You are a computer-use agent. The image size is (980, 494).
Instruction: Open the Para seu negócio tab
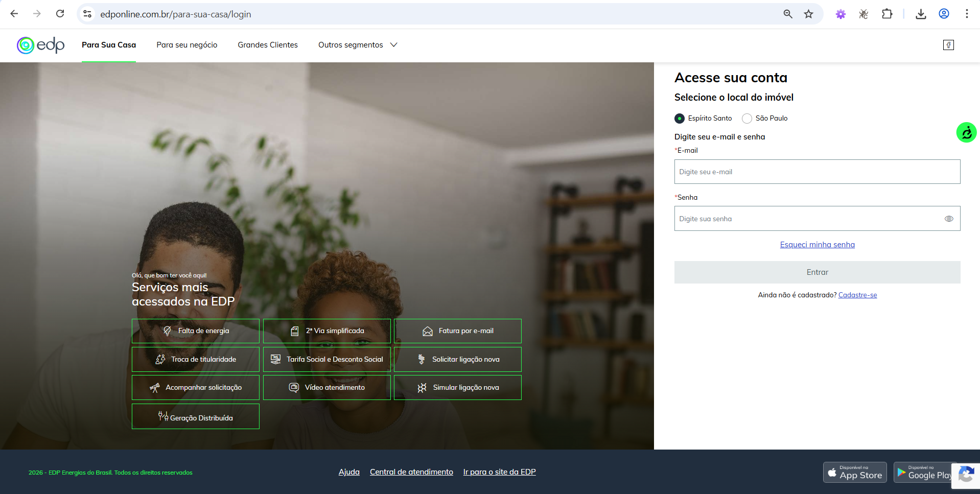(x=186, y=45)
